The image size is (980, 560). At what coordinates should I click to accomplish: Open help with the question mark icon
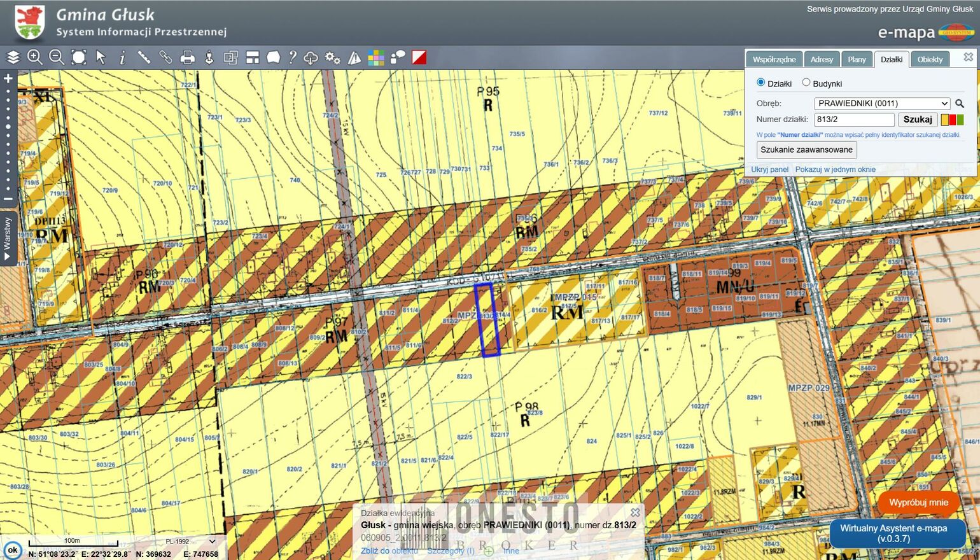(293, 58)
